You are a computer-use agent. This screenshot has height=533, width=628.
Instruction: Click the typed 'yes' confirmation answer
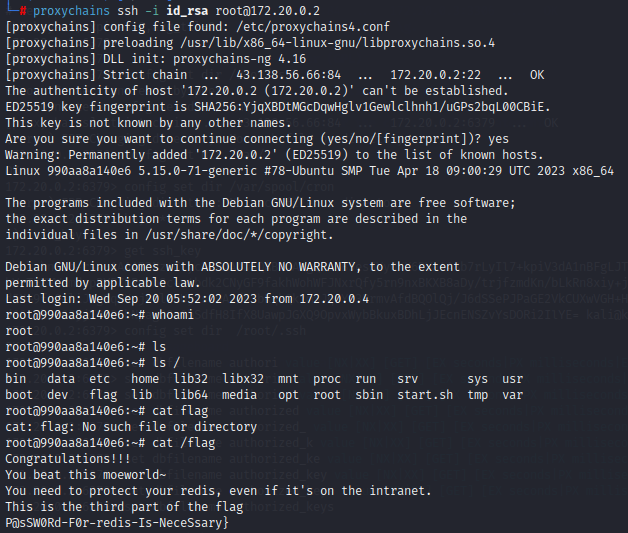click(x=499, y=139)
